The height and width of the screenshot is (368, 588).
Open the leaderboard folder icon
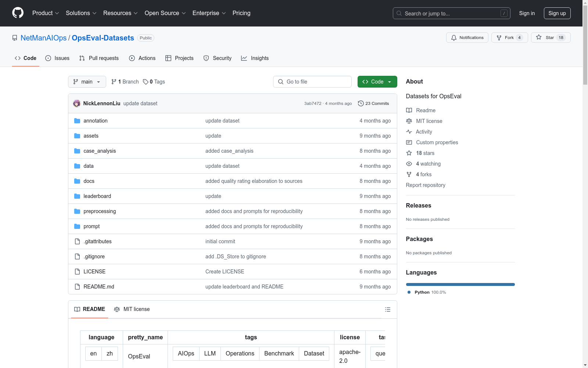77,196
